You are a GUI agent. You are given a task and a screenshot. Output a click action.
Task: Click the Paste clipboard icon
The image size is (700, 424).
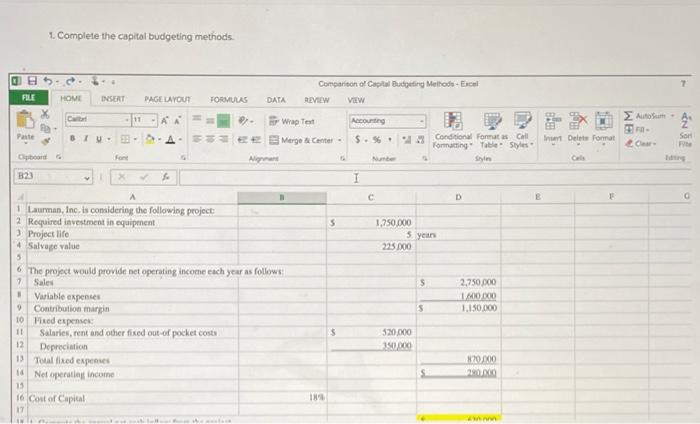pos(25,120)
